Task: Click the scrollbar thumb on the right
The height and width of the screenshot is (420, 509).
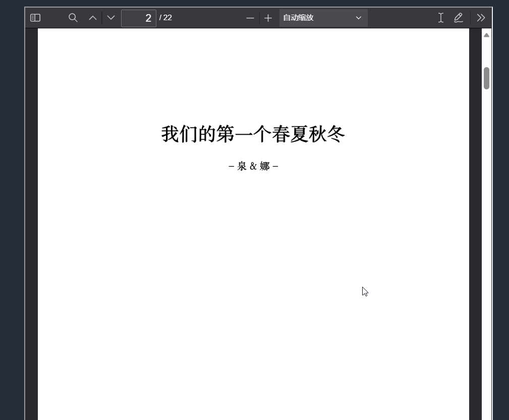Action: pyautogui.click(x=486, y=79)
